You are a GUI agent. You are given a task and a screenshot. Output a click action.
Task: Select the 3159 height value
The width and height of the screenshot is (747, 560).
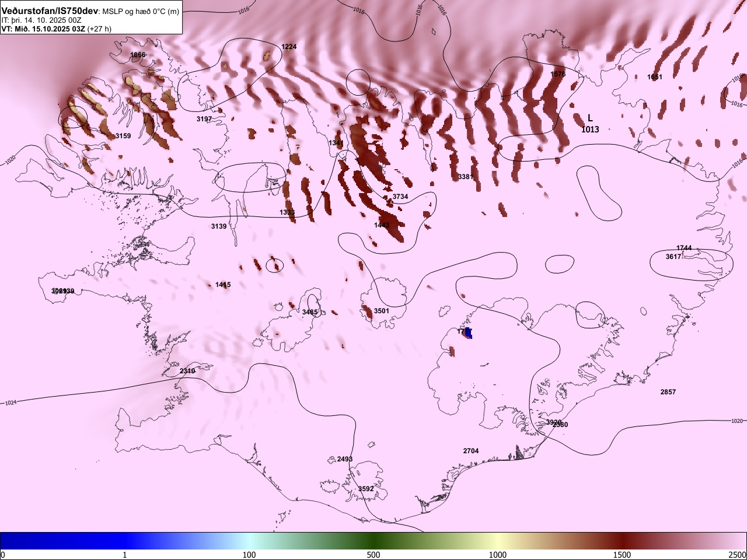point(123,136)
